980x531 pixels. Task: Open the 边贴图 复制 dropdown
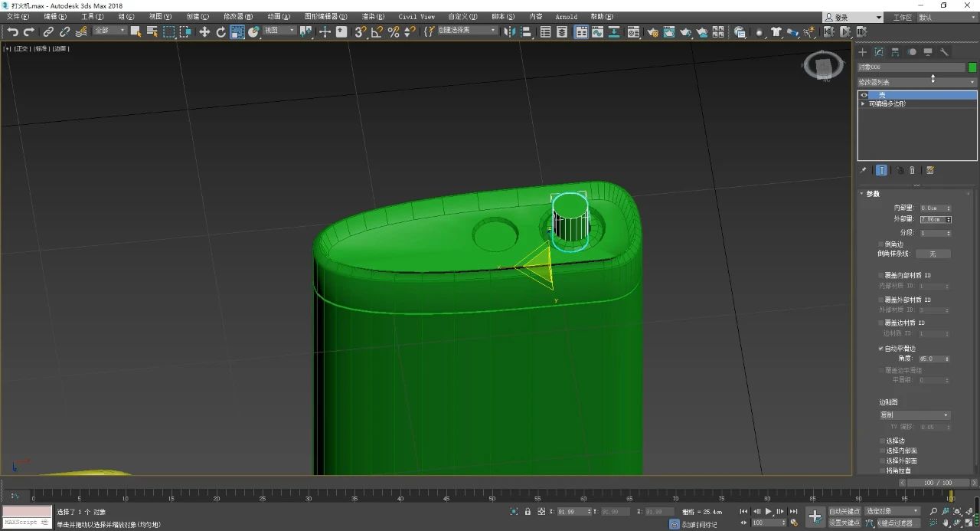click(914, 415)
